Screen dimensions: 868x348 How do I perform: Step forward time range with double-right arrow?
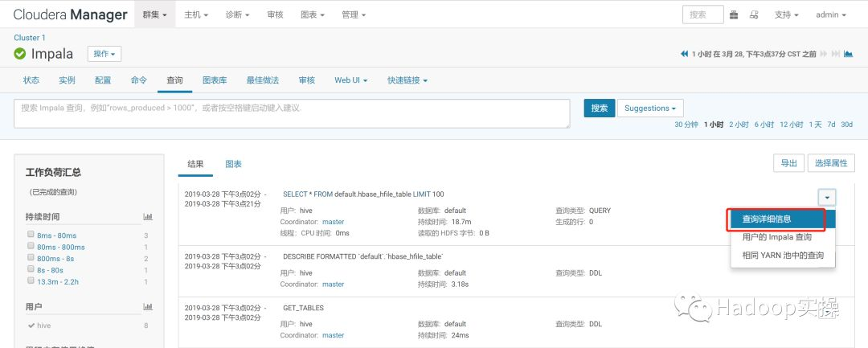[x=823, y=54]
